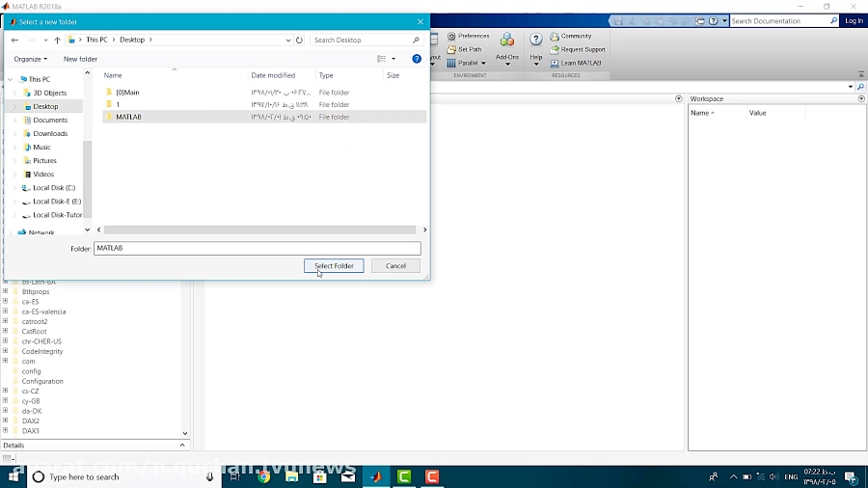
Task: Click the blue help icon in dialog
Action: 417,59
